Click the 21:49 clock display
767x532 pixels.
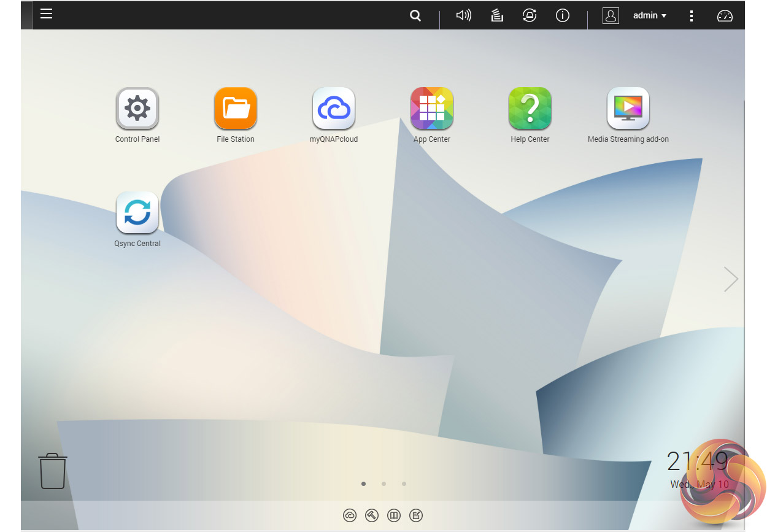pyautogui.click(x=697, y=461)
